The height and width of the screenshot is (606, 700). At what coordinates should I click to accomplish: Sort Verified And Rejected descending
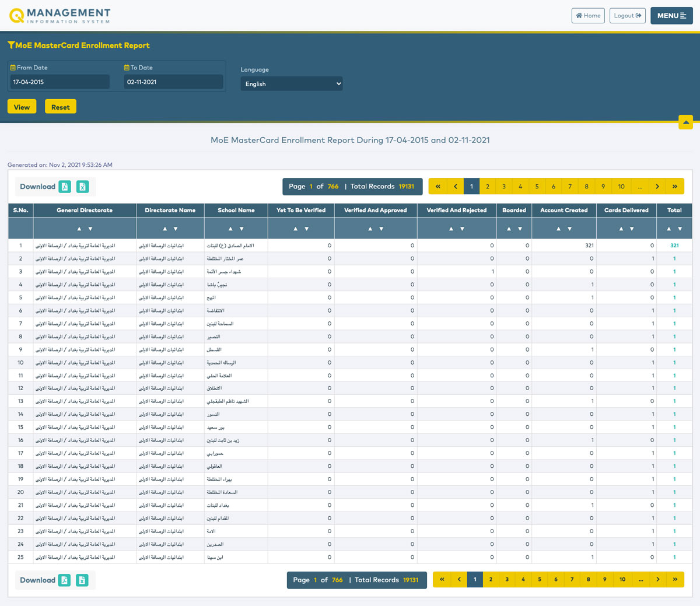pos(462,229)
